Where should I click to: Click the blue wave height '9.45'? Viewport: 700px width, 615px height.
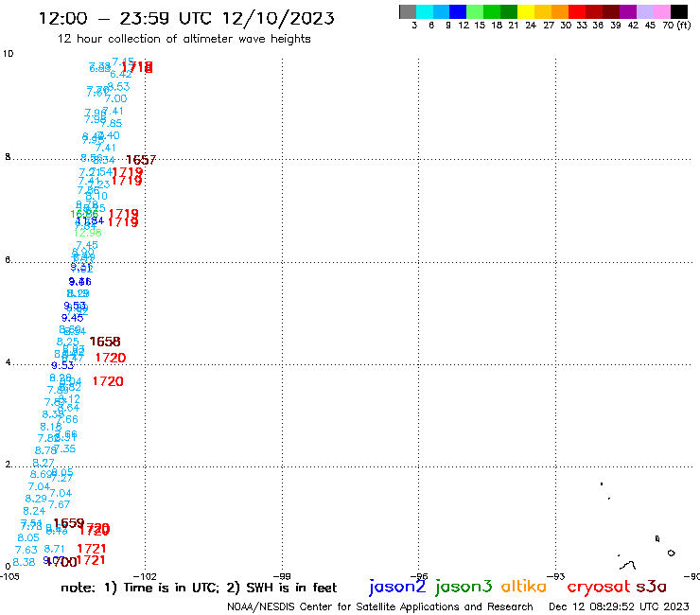point(72,318)
